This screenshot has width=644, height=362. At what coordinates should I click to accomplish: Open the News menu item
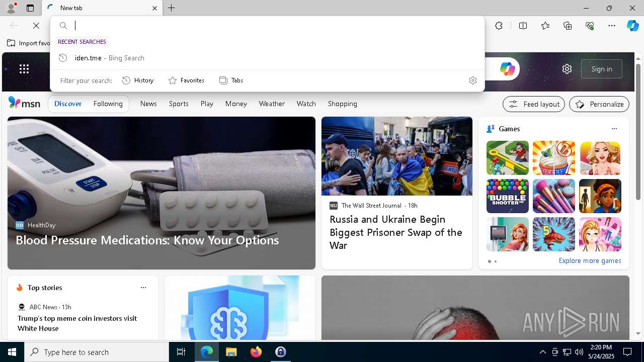pyautogui.click(x=148, y=104)
